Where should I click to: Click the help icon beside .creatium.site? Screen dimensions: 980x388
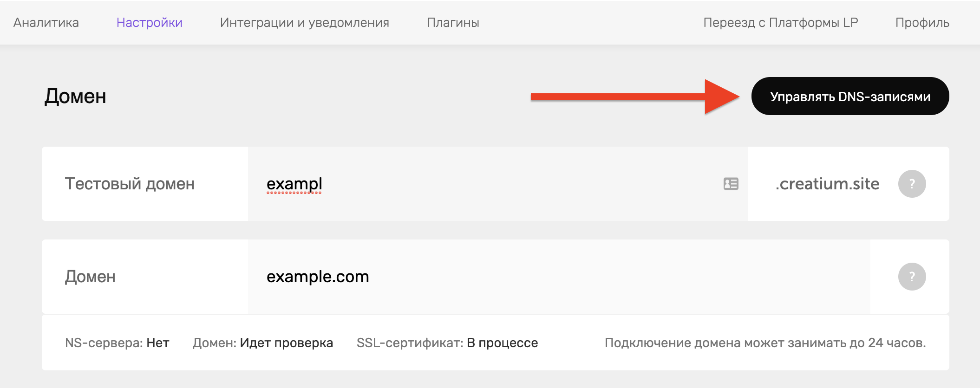912,184
